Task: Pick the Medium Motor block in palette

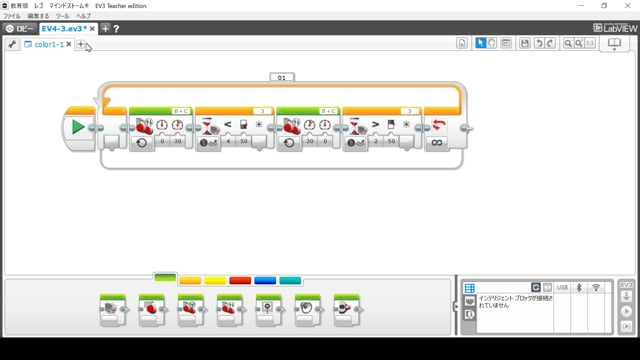Action: 113,310
